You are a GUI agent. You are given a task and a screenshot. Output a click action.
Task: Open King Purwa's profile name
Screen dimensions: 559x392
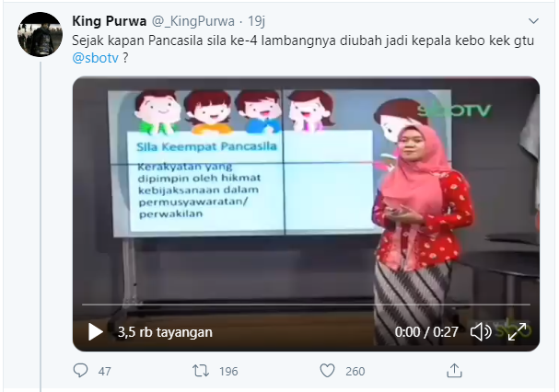pyautogui.click(x=109, y=21)
